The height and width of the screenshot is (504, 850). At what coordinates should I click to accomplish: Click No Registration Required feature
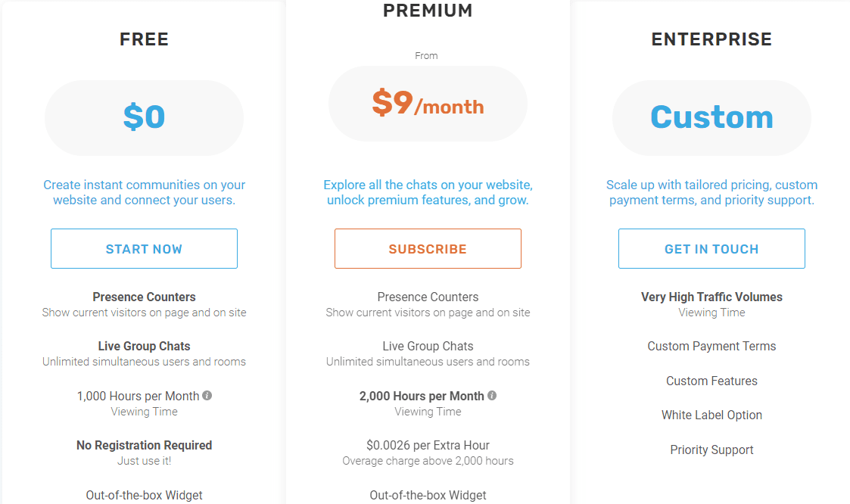pyautogui.click(x=144, y=446)
